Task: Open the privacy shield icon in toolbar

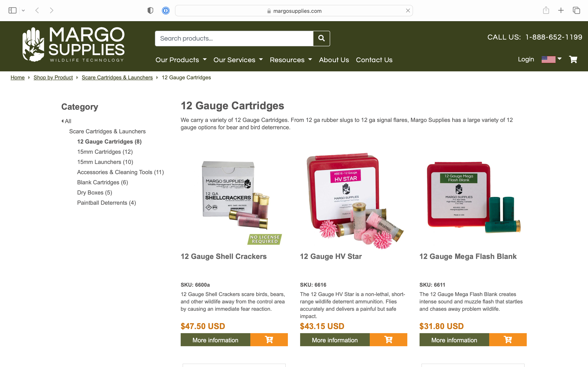Action: click(150, 11)
